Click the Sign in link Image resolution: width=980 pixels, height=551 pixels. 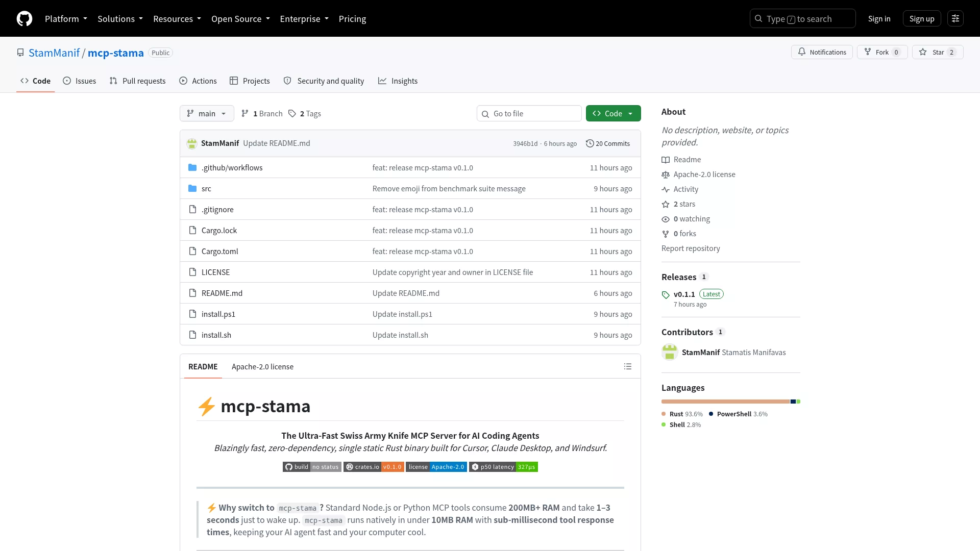click(879, 18)
